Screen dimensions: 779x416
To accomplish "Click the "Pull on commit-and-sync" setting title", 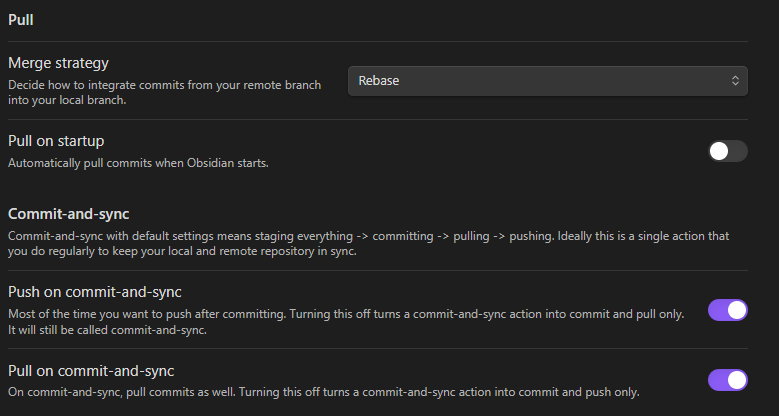I will click(x=91, y=370).
